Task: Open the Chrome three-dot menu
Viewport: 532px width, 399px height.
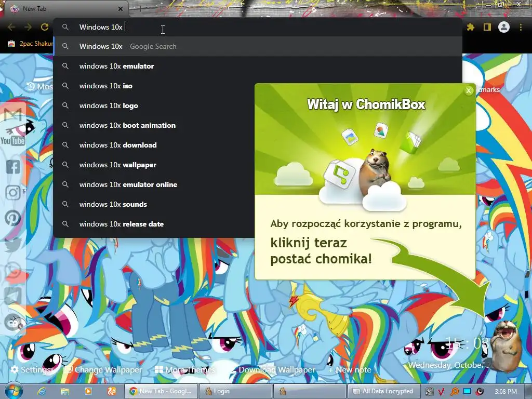Action: (521, 27)
